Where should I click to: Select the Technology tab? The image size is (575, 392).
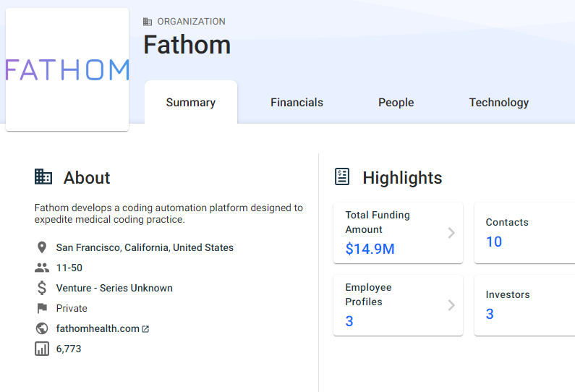tap(498, 103)
